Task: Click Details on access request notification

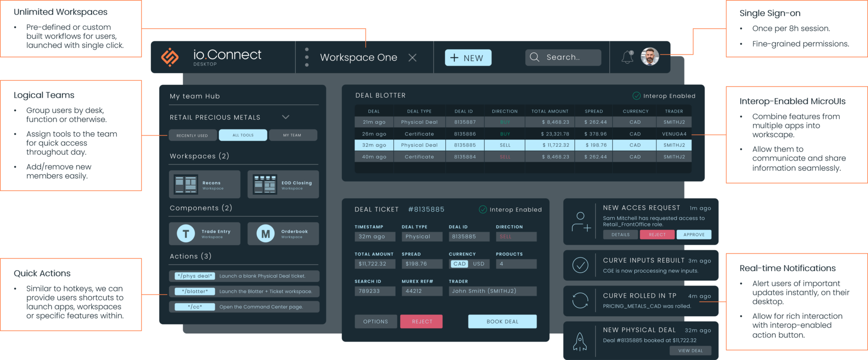Action: (620, 234)
